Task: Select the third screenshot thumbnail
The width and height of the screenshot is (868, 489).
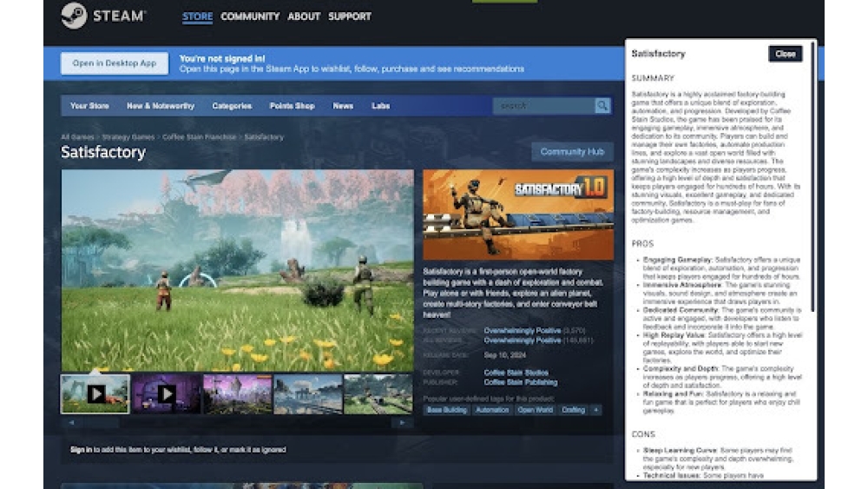Action: [x=238, y=393]
